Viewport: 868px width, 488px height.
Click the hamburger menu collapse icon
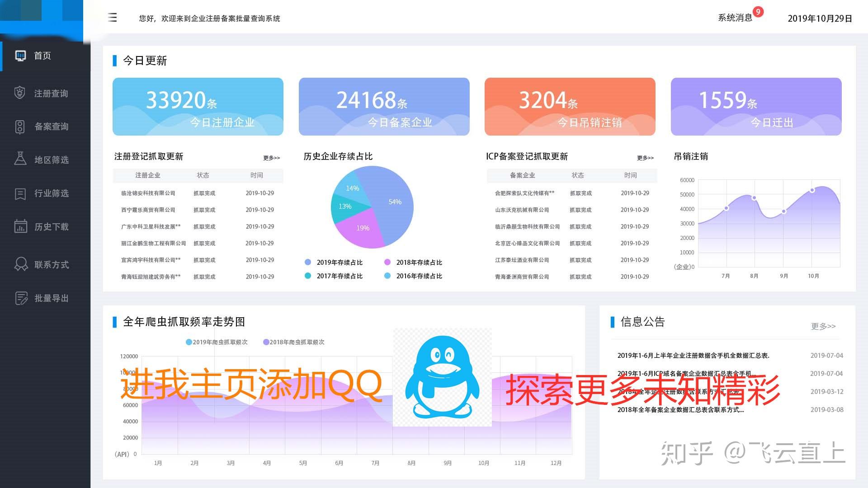(113, 18)
